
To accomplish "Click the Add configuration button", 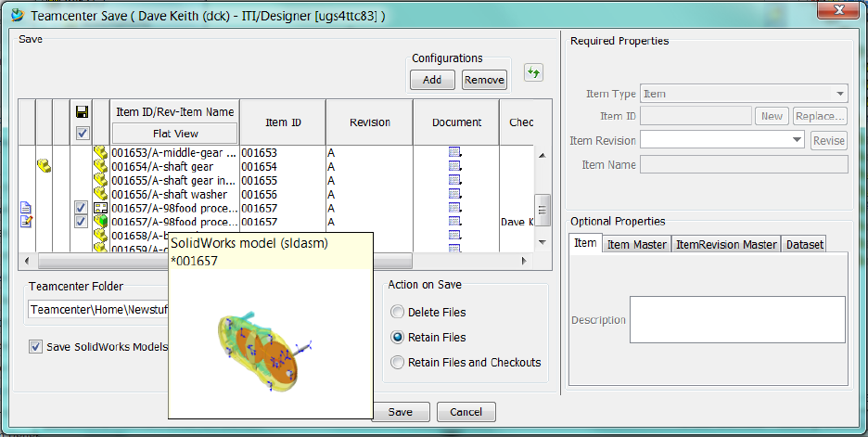I will click(432, 80).
